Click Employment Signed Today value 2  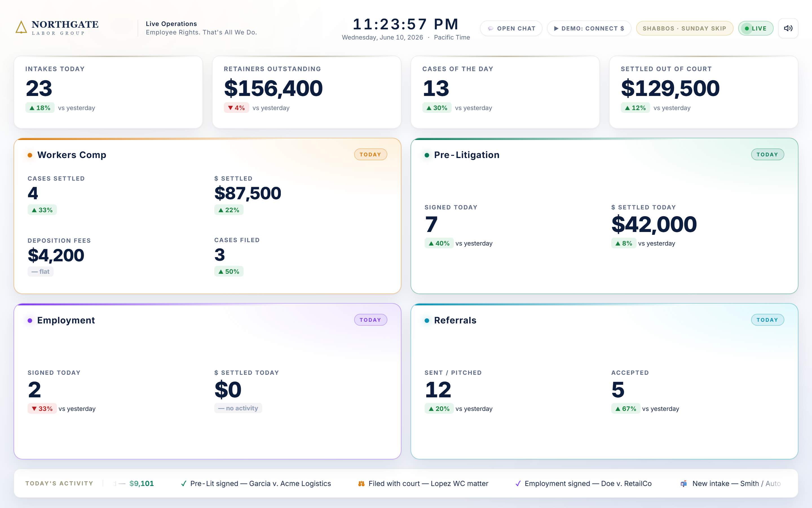pyautogui.click(x=35, y=390)
